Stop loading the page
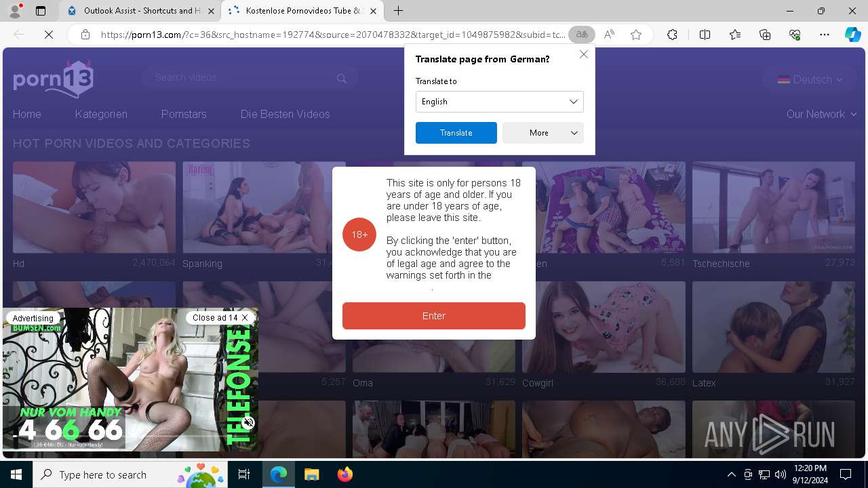 click(49, 35)
